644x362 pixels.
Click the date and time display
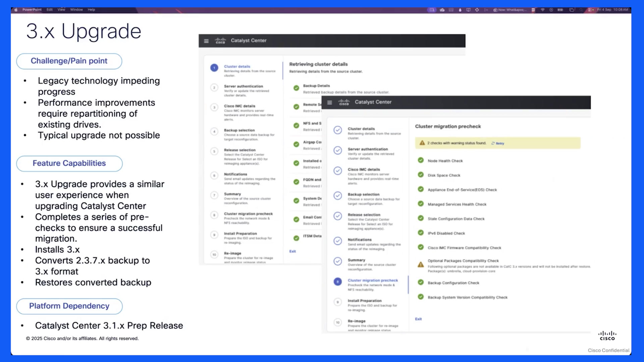tap(612, 10)
